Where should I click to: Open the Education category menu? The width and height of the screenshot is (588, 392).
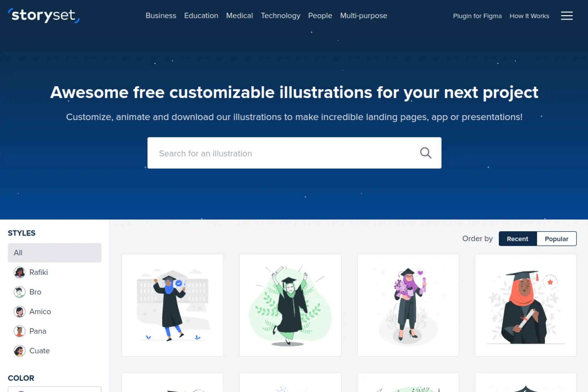click(201, 16)
